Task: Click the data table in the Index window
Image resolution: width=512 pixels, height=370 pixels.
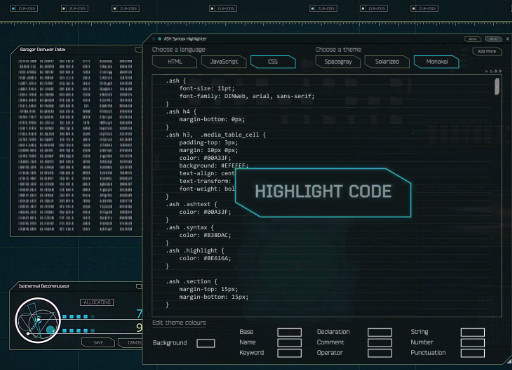Action: click(x=75, y=145)
